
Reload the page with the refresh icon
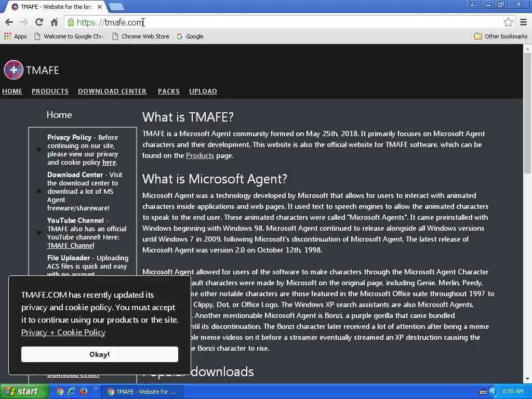[39, 22]
